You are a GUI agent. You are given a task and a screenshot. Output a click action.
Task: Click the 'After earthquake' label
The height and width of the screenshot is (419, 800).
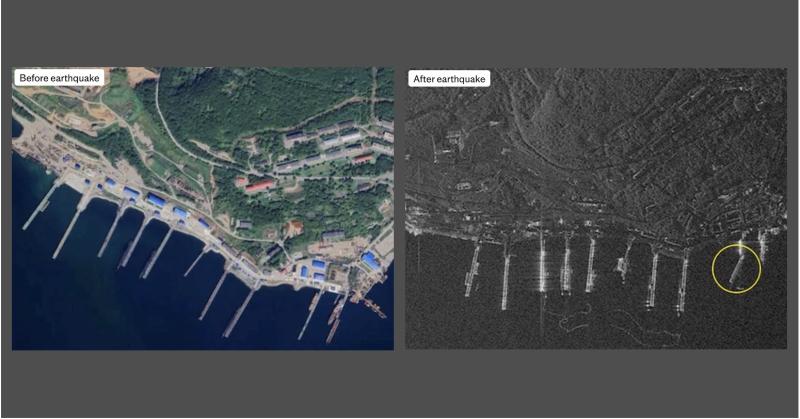tap(449, 79)
